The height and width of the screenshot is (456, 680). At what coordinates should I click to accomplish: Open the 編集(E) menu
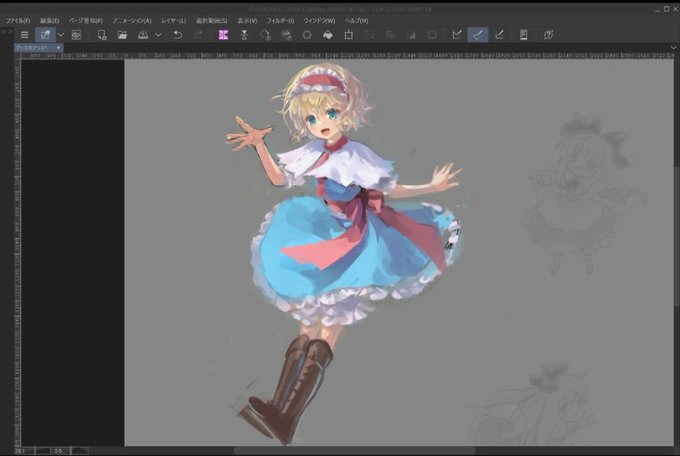pos(49,20)
